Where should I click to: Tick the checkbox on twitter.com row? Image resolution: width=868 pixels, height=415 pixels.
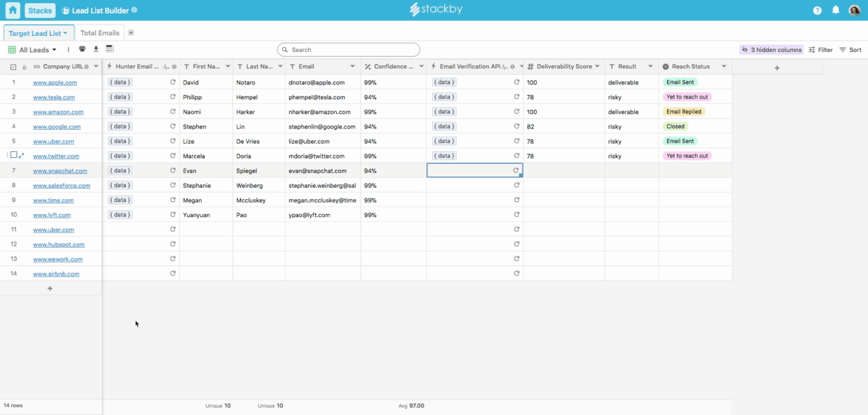(x=13, y=155)
